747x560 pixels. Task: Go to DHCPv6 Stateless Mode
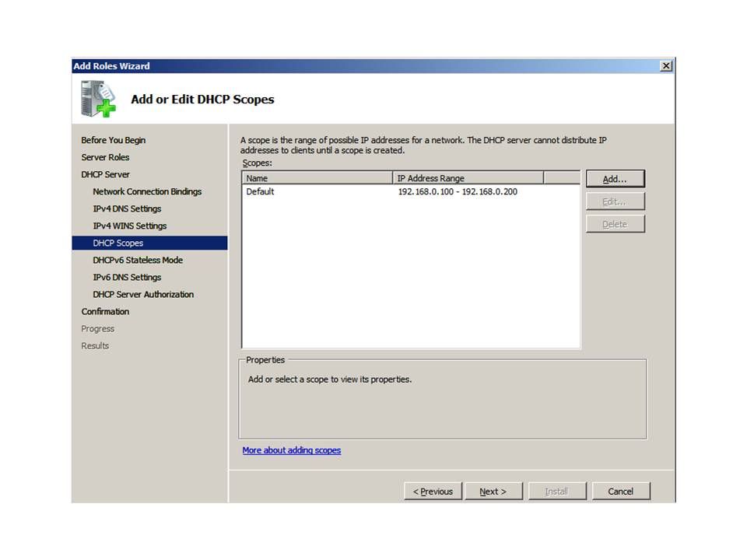(138, 260)
